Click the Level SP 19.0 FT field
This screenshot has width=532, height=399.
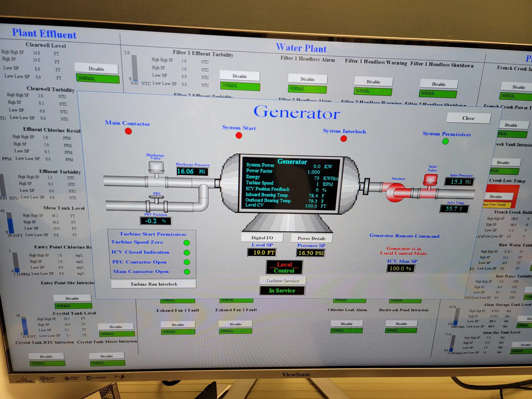[261, 252]
